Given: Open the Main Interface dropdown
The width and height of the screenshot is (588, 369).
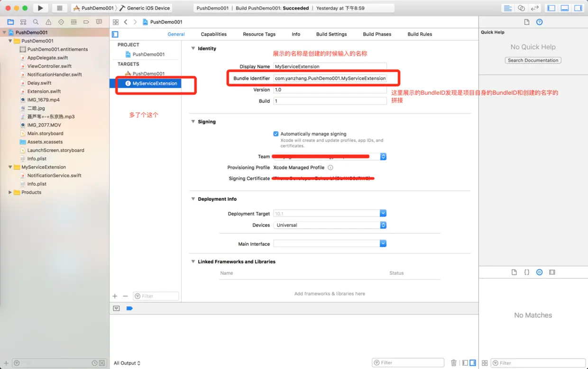Looking at the screenshot, I should pyautogui.click(x=383, y=243).
